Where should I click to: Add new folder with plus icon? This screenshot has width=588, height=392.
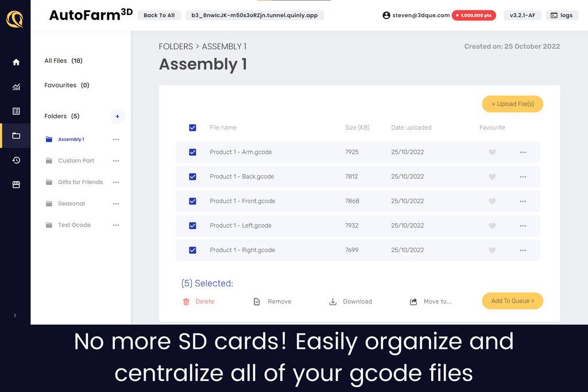117,117
